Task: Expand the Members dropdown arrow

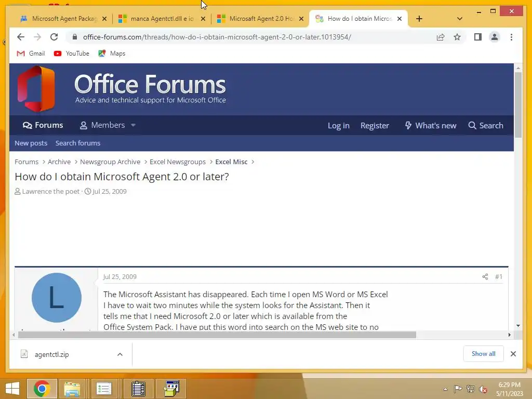Action: [x=134, y=125]
